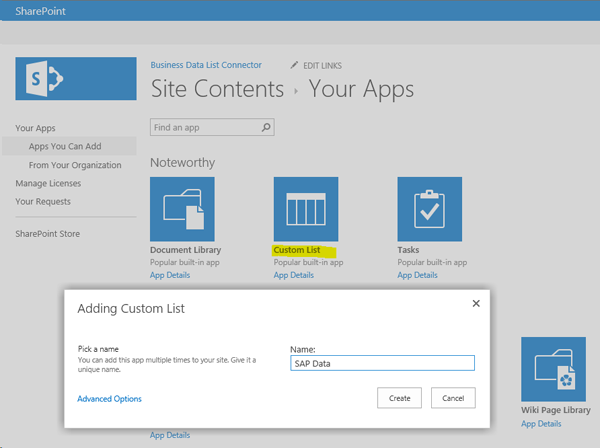
Task: Click the pencil icon beside Edit Links
Action: (294, 65)
